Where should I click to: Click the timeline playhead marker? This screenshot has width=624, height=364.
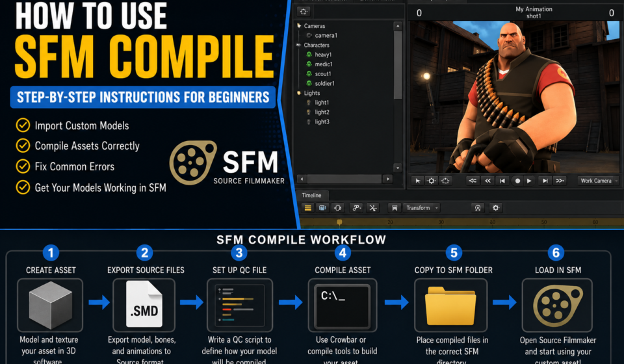(x=339, y=222)
